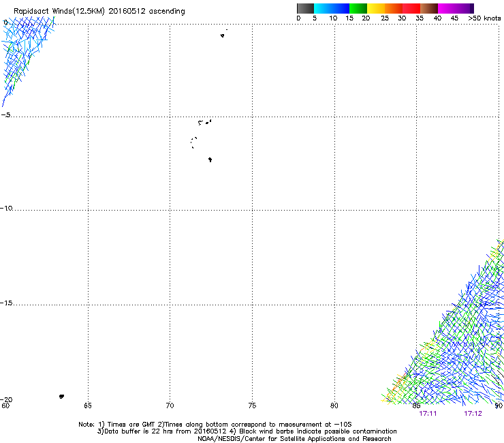This screenshot has width=504, height=443.
Task: Click the cyan 5-10 knots legend segment
Action: coord(323,8)
